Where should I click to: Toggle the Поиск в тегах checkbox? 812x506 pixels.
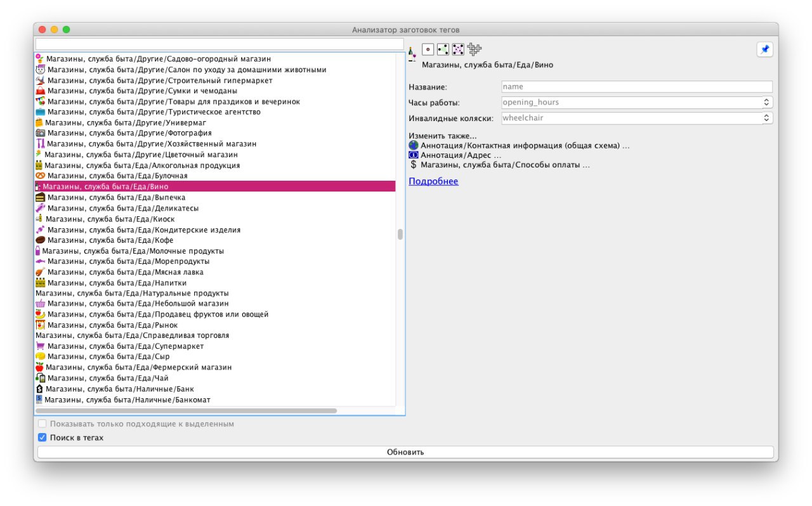pyautogui.click(x=43, y=438)
